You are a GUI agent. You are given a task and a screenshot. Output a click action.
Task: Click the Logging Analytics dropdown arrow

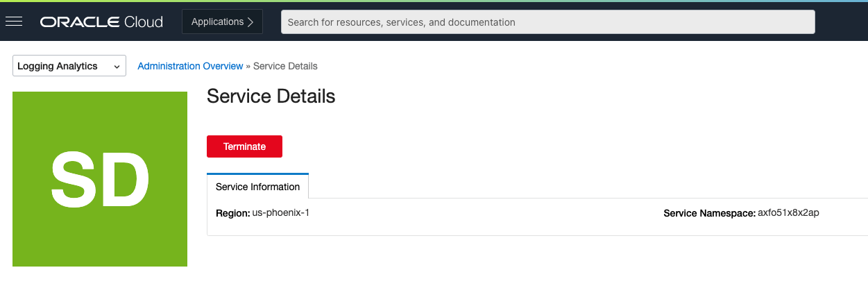[116, 67]
